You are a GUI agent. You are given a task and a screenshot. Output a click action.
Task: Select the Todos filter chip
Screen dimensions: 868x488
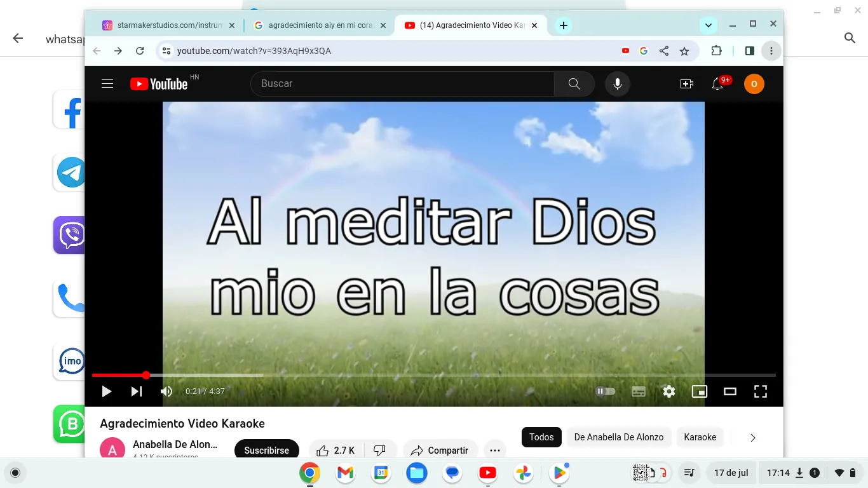541,437
